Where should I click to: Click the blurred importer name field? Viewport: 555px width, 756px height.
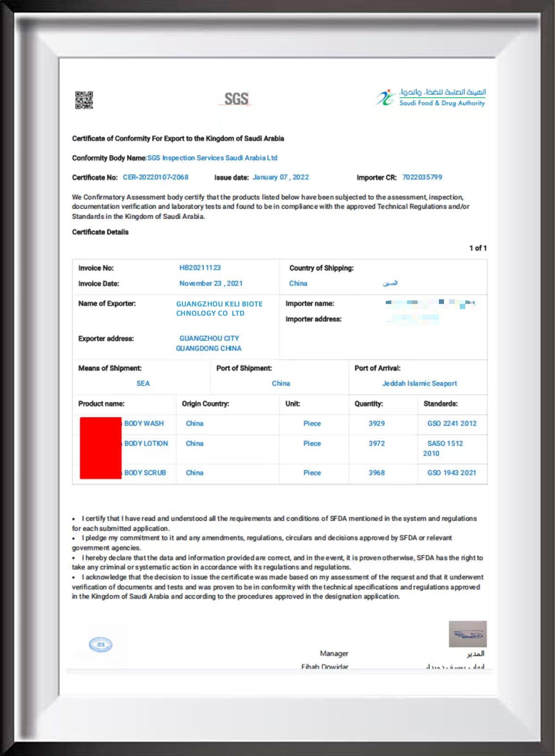[x=430, y=304]
